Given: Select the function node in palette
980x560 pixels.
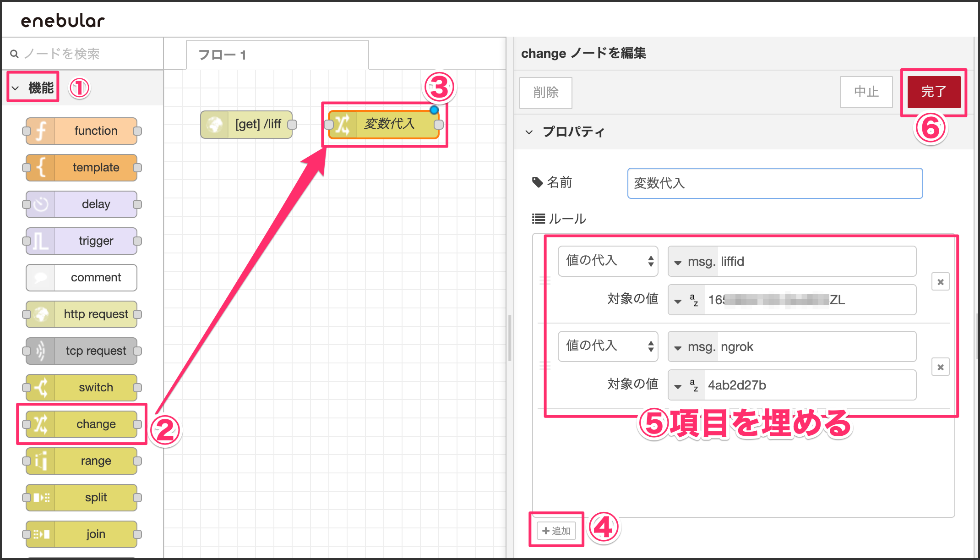Looking at the screenshot, I should (82, 131).
